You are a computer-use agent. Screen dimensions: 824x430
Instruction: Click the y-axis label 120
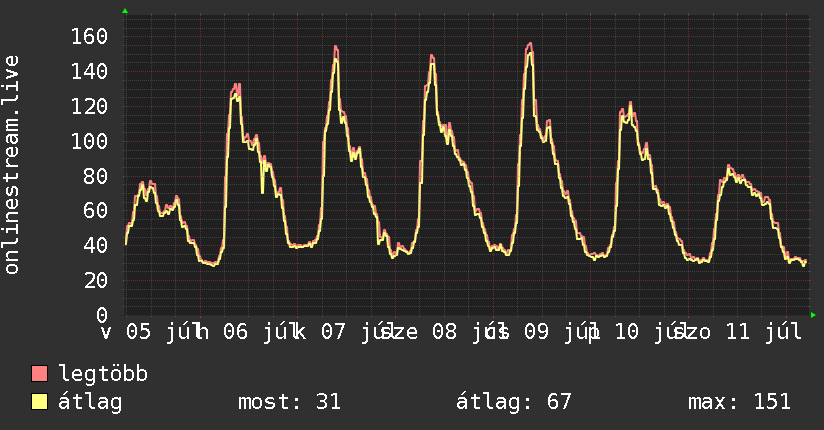pos(89,106)
